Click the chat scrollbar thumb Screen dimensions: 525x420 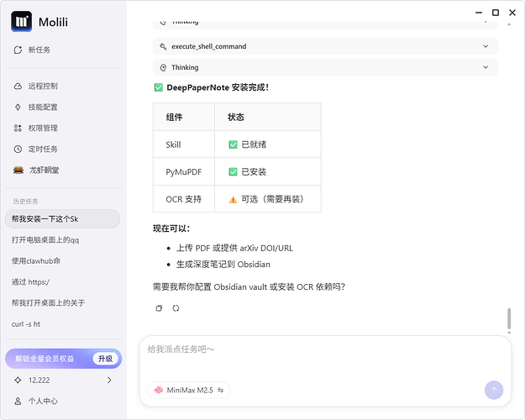pyautogui.click(x=509, y=318)
